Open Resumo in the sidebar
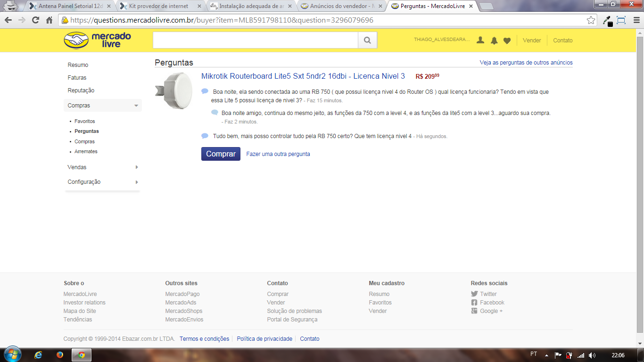 (x=78, y=65)
